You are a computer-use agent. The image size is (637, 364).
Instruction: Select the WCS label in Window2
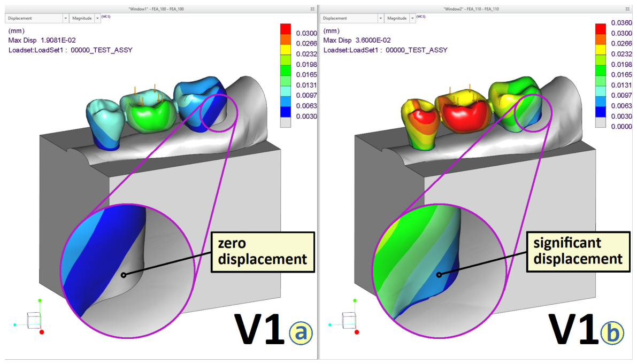tap(421, 17)
